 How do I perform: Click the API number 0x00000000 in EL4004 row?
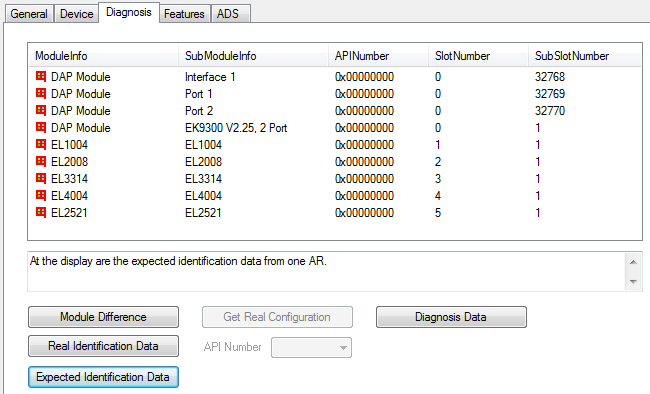[364, 196]
